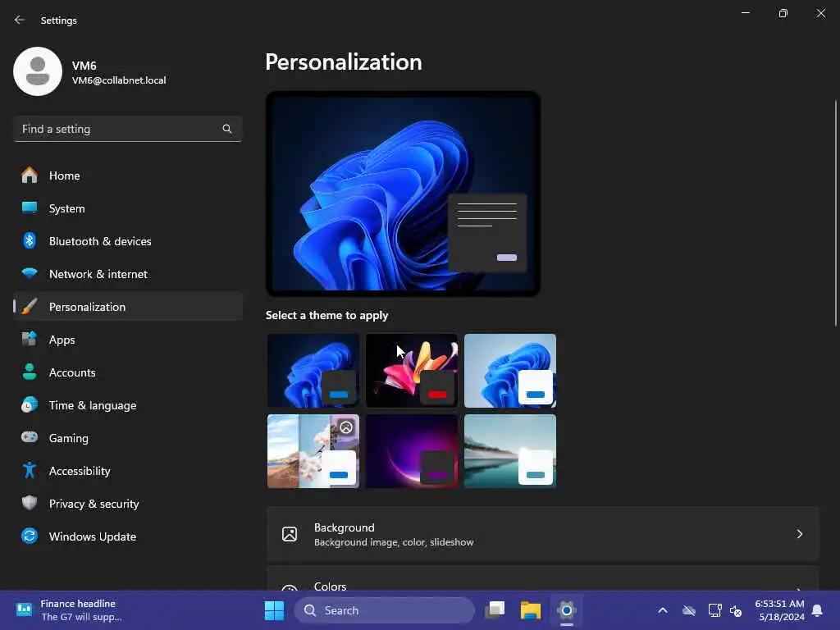Click the back arrow in Settings title bar
840x630 pixels.
(x=20, y=20)
